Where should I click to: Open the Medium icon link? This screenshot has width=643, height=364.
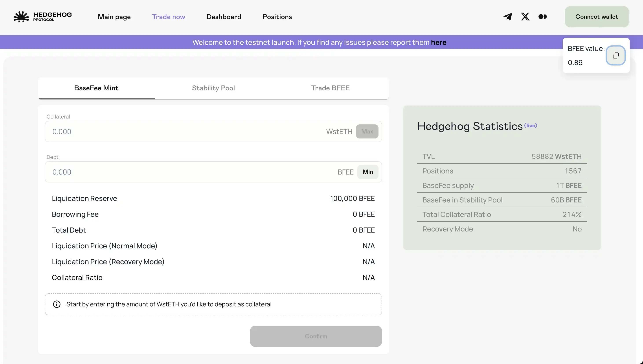[x=543, y=17]
